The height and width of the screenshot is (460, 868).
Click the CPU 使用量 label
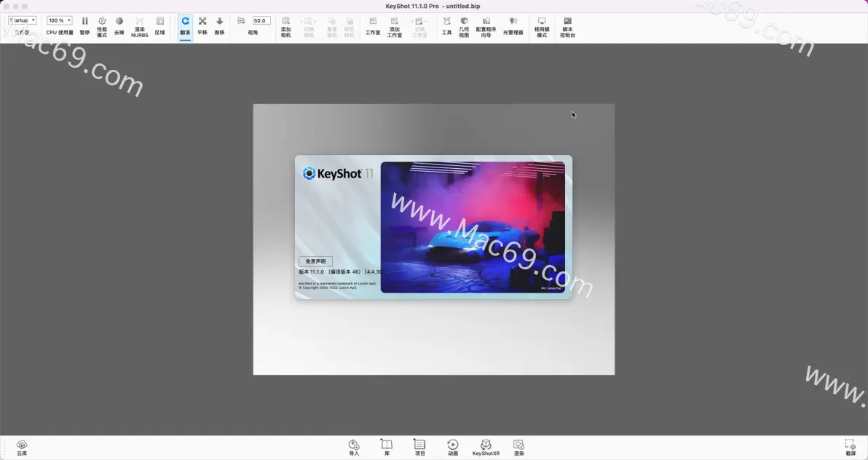coord(60,33)
